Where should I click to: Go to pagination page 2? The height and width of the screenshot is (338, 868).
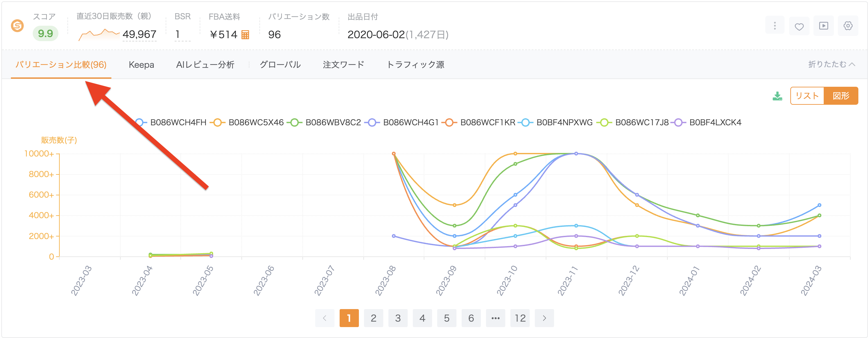373,318
